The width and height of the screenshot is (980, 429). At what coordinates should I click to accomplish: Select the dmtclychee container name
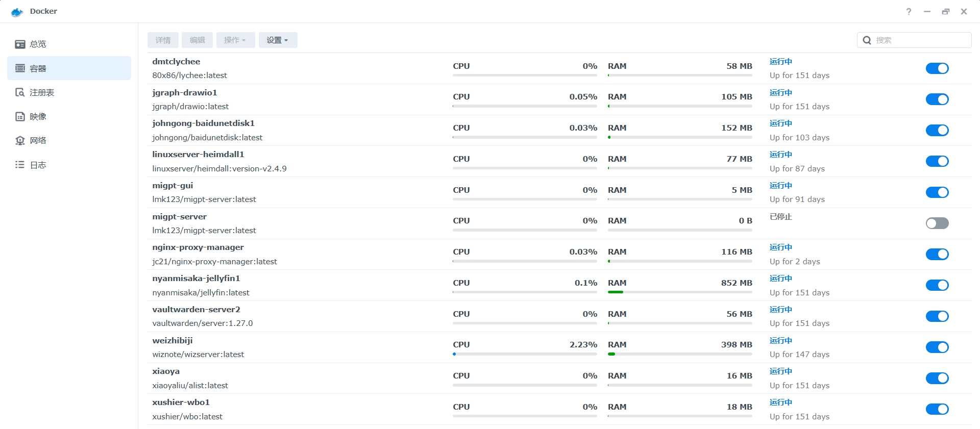176,62
